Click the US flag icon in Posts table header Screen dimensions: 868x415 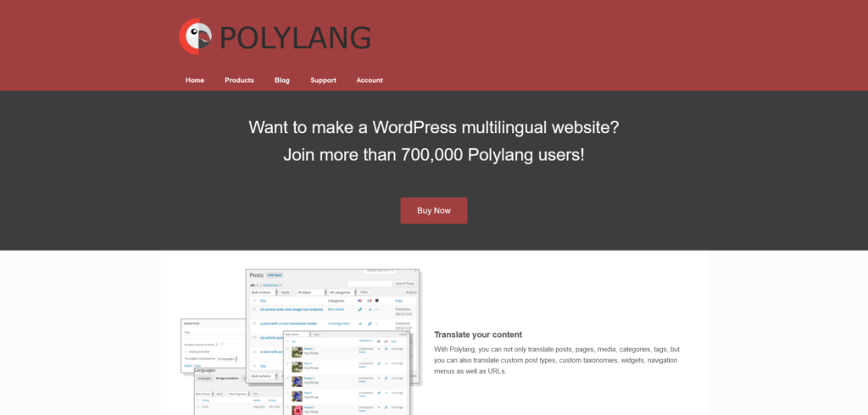[x=359, y=301]
